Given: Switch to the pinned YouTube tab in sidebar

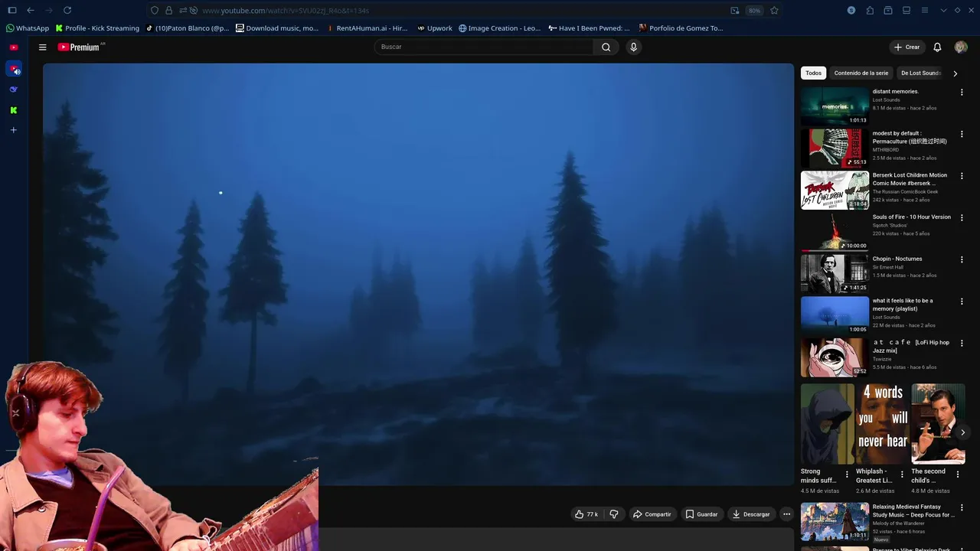Looking at the screenshot, I should point(14,47).
